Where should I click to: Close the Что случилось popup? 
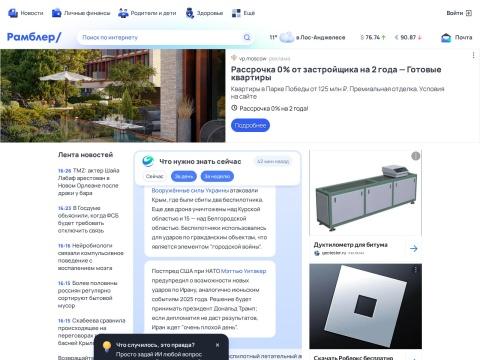(x=218, y=345)
